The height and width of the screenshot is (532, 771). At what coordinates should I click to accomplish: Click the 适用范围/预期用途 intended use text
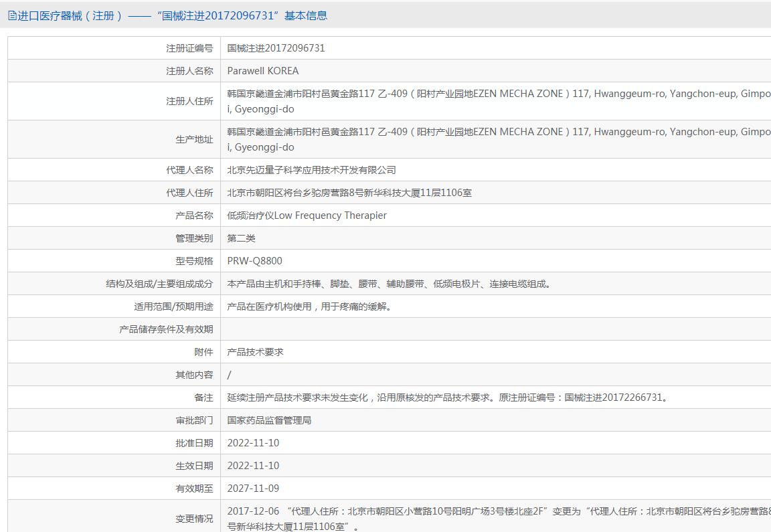click(x=310, y=306)
